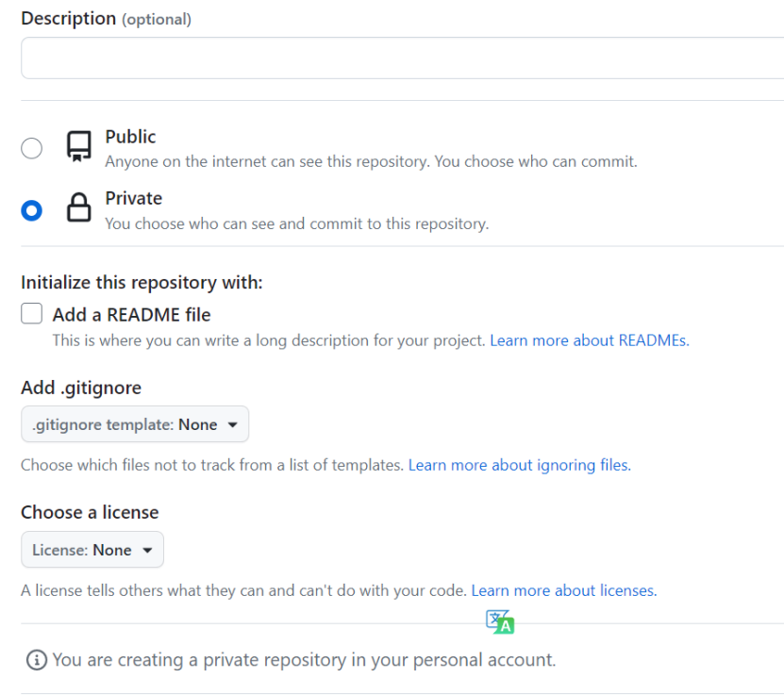Open Learn more about READMEs link
Viewport: 784px width, 695px height.
(589, 340)
